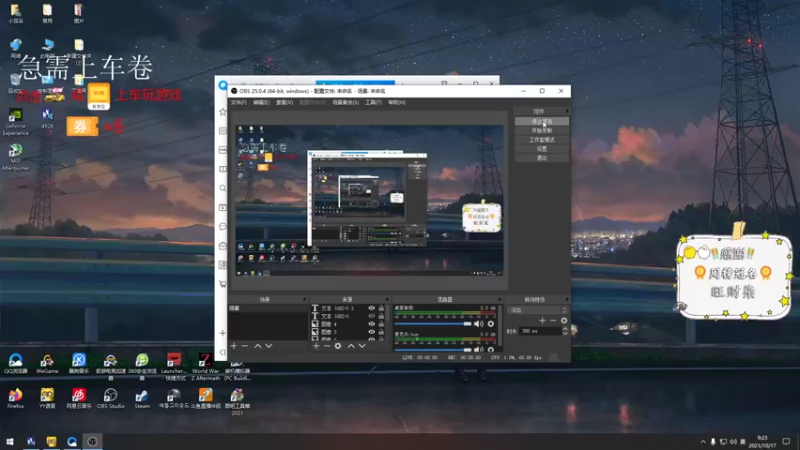The width and height of the screenshot is (800, 450).
Task: Click search icon in background browser sidebar
Action: click(222, 188)
